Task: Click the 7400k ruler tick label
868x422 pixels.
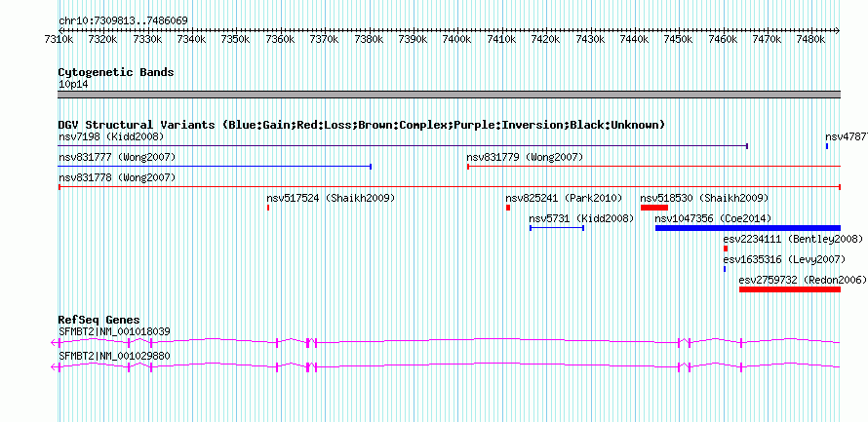Action: tap(456, 39)
